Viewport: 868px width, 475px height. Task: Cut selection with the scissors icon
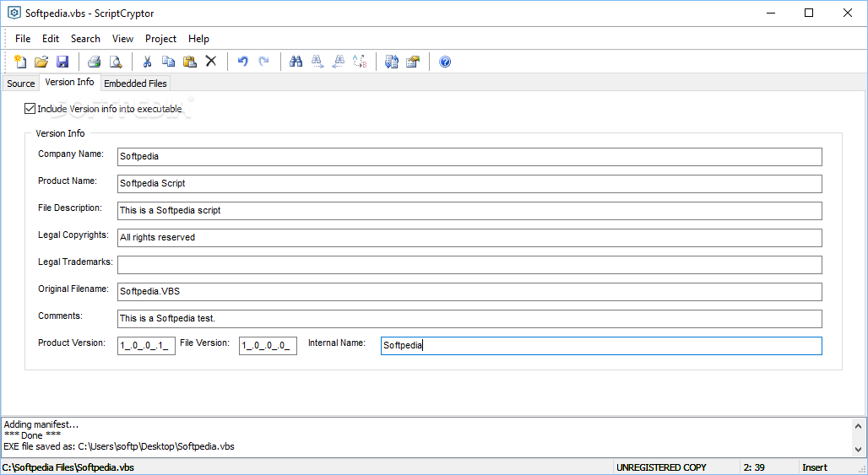(147, 62)
